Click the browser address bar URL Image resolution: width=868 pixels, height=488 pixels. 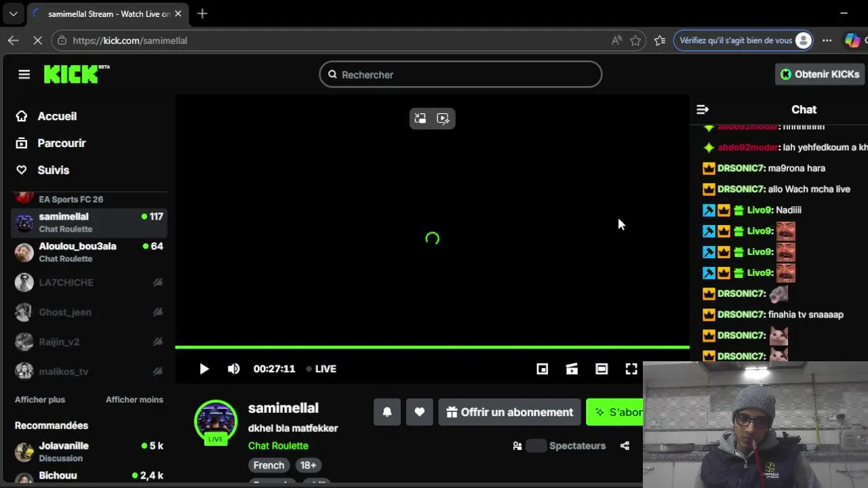(130, 41)
